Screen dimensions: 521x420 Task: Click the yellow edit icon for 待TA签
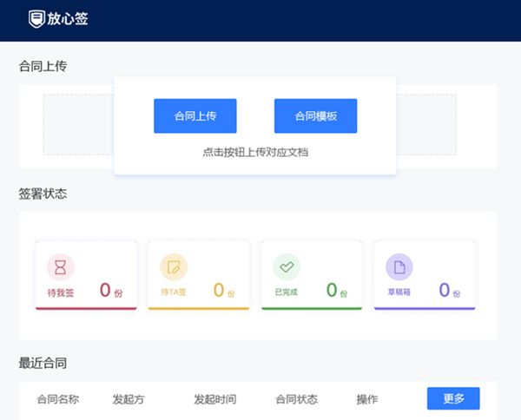click(174, 266)
